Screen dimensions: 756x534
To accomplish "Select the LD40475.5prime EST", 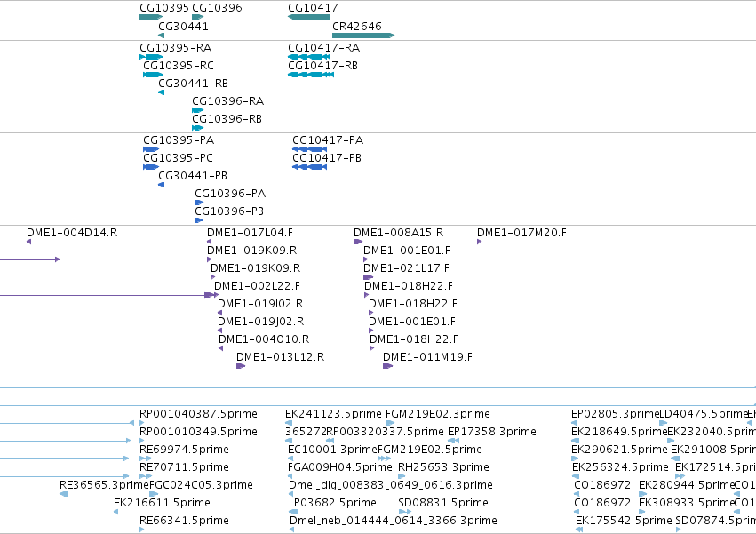I will tap(703, 414).
